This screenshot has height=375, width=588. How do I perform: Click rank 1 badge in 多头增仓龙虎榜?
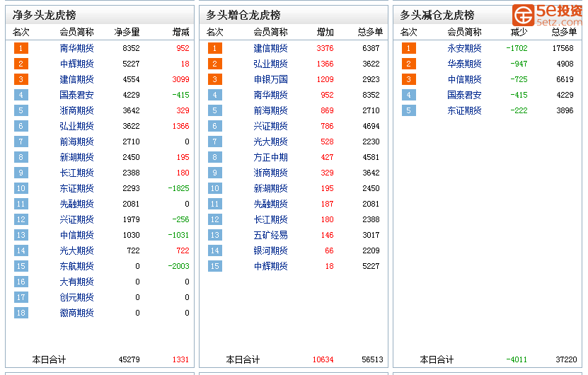[x=215, y=48]
